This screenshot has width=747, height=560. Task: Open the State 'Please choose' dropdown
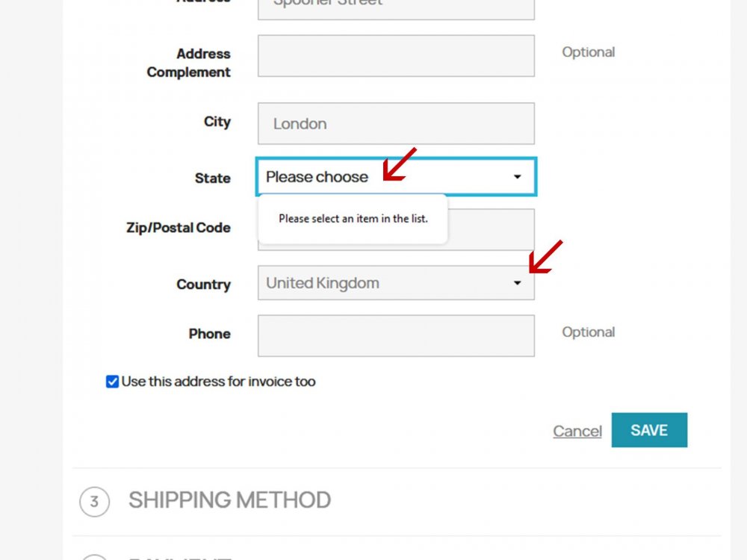coord(373,177)
